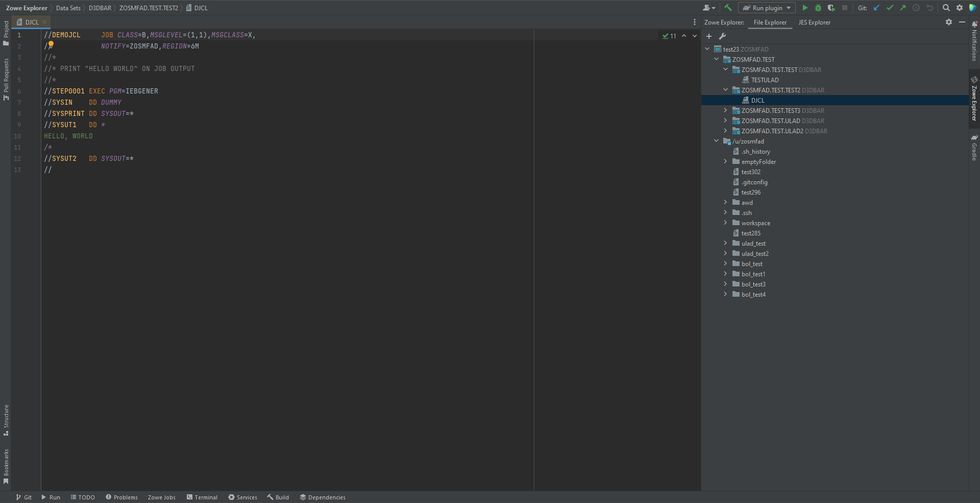
Task: Click the Git Update Project arrow
Action: click(x=877, y=8)
